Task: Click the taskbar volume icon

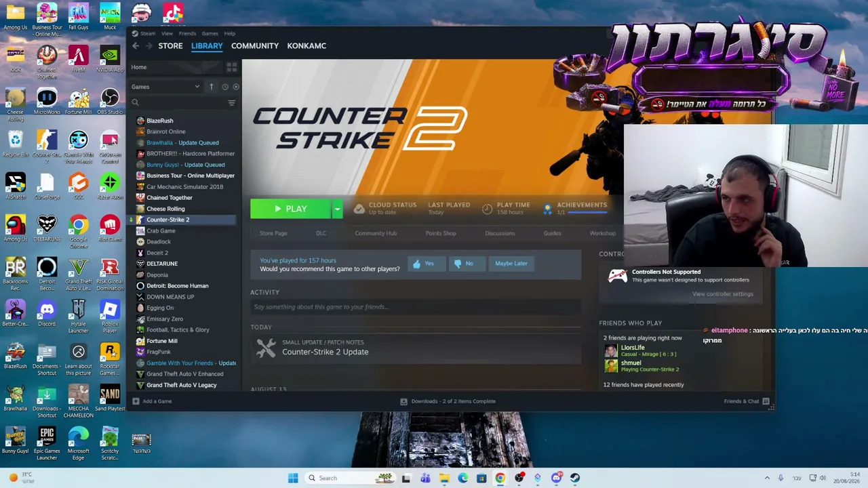Action: point(823,478)
